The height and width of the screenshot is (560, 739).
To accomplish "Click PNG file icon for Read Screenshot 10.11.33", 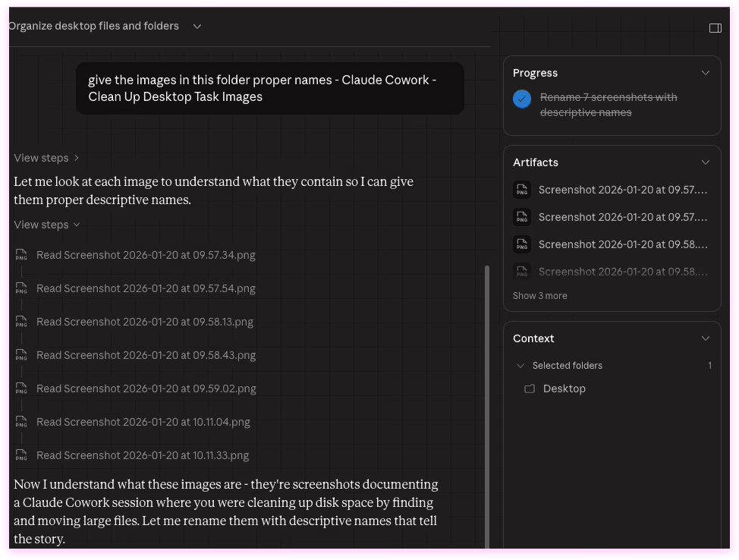I will tap(21, 456).
